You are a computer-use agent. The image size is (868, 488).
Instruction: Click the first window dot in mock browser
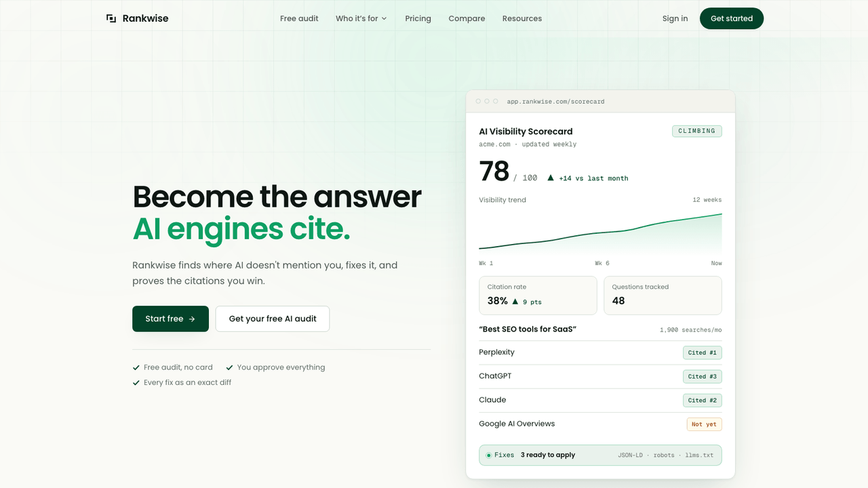pyautogui.click(x=478, y=101)
